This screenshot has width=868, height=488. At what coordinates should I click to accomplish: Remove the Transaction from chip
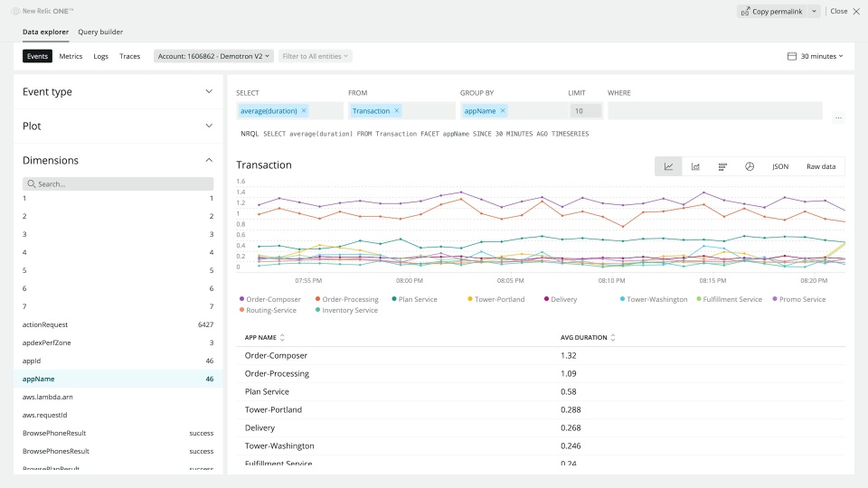click(x=396, y=110)
